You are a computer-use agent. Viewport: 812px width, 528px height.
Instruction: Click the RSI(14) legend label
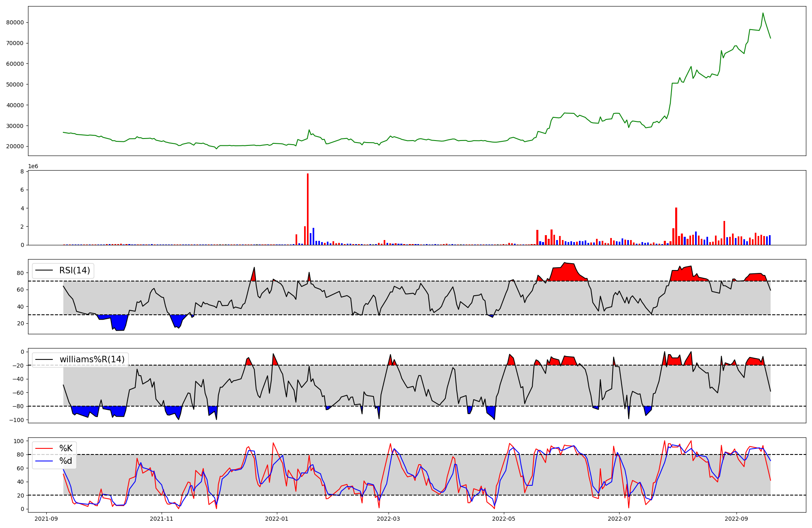click(x=75, y=270)
